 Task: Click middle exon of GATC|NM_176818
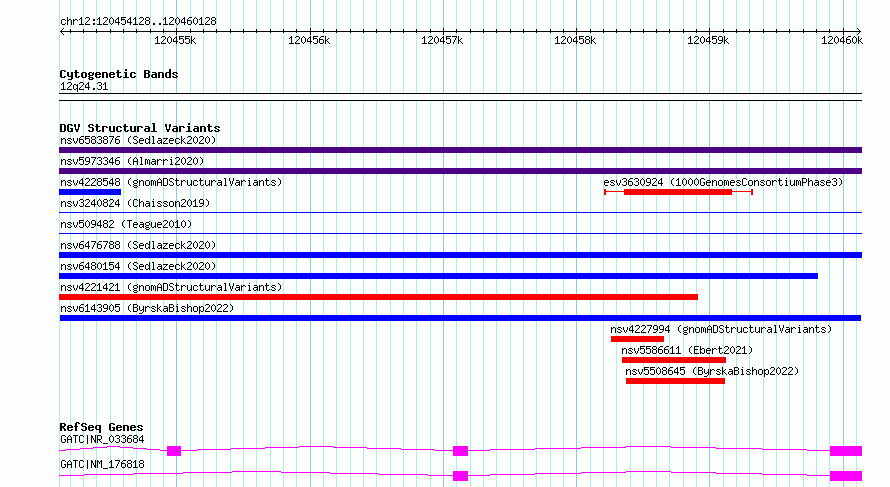coord(460,476)
